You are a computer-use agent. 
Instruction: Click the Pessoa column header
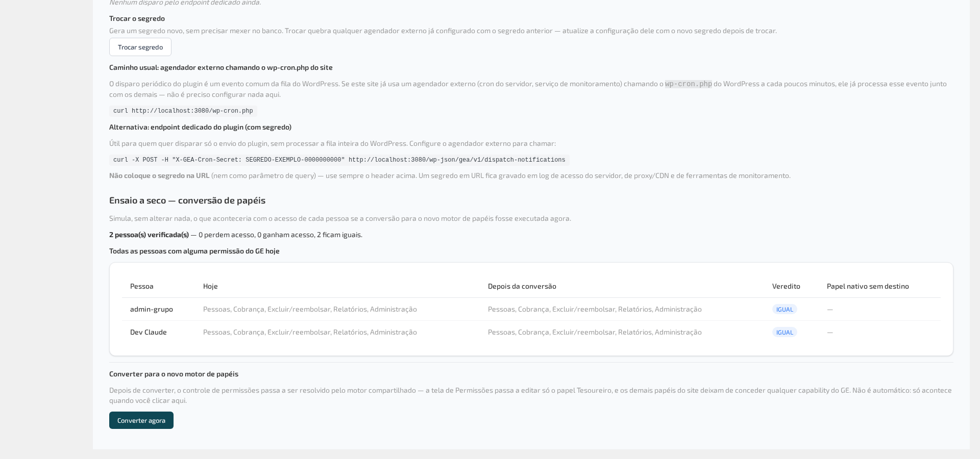(x=142, y=286)
